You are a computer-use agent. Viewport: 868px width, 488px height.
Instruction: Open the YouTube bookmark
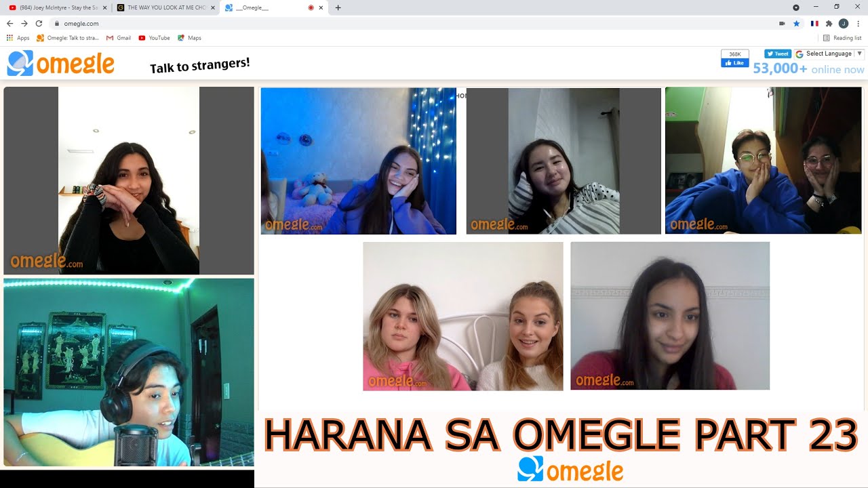[x=154, y=38]
